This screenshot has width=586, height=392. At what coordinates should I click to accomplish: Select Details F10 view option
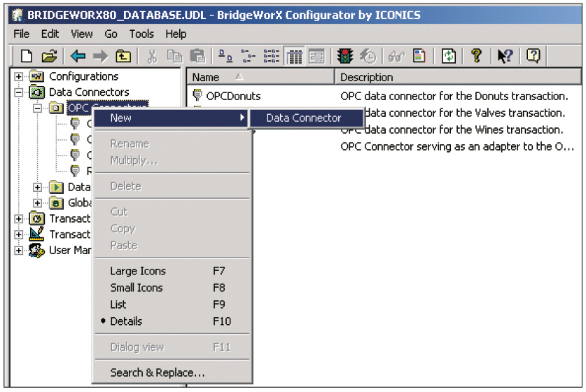pos(172,321)
